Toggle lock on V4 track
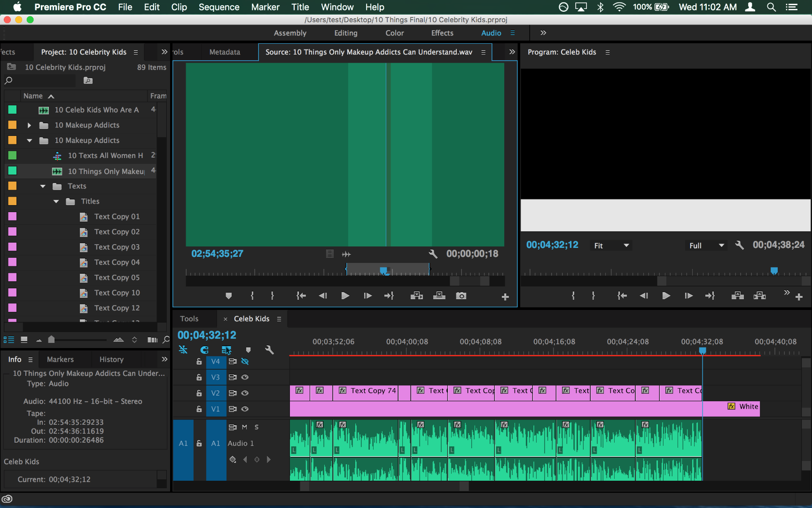Viewport: 812px width, 508px height. (x=199, y=362)
